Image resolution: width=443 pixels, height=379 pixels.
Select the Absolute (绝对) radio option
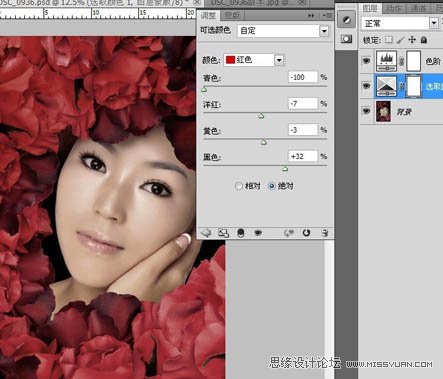point(272,186)
